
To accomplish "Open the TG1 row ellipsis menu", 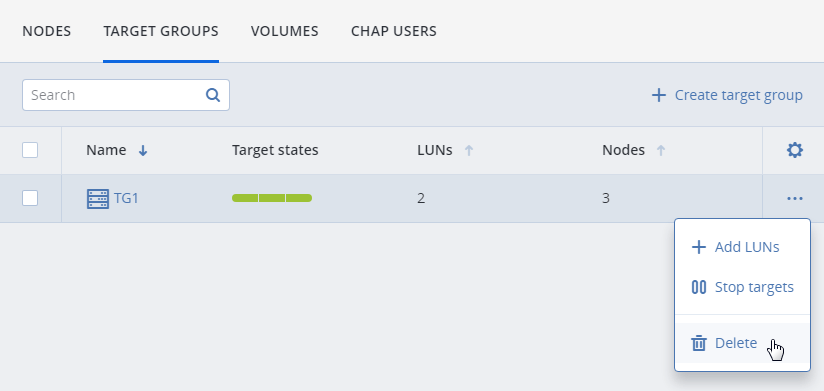I will coord(795,199).
